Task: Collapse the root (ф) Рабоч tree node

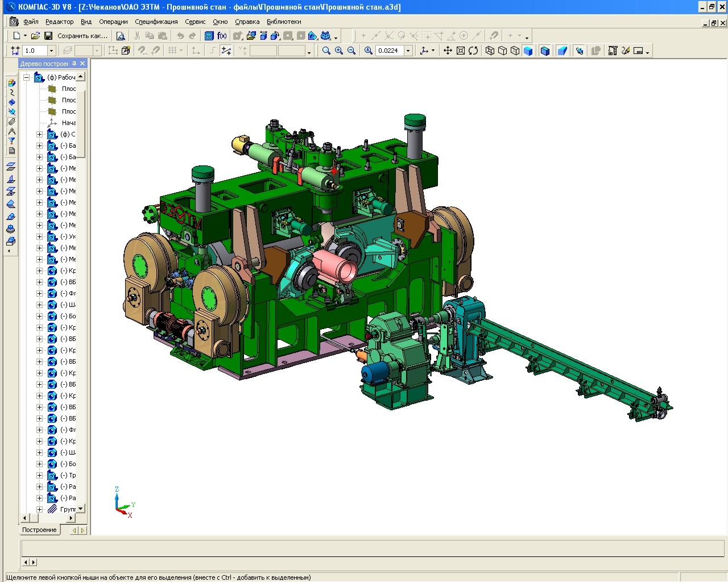Action: click(x=26, y=77)
